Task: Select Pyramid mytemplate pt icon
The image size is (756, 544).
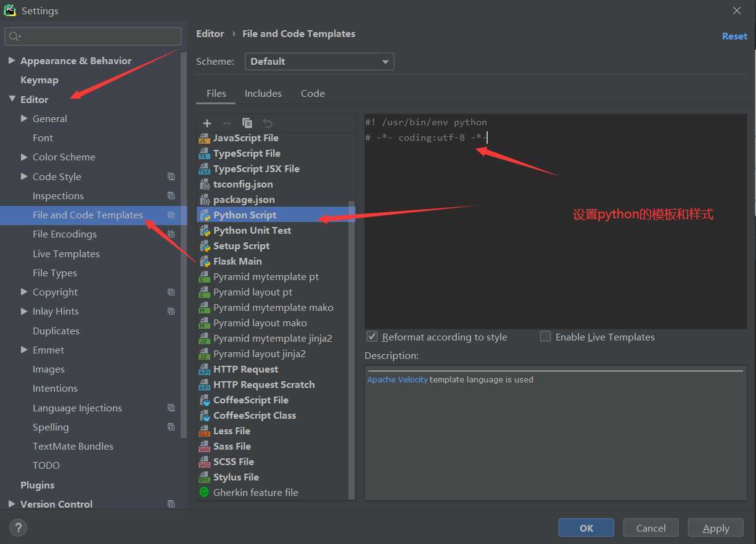Action: [x=204, y=277]
